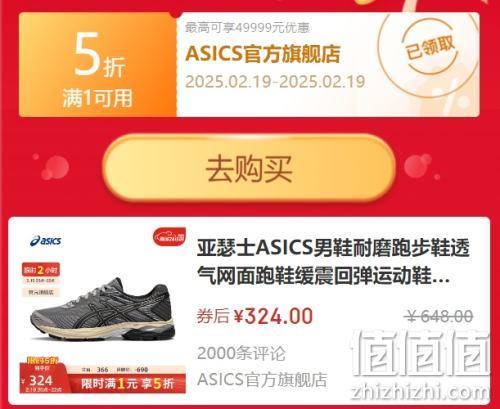Click the 官方旗舰店 tag on shoe image
The width and height of the screenshot is (500, 409).
[41, 292]
